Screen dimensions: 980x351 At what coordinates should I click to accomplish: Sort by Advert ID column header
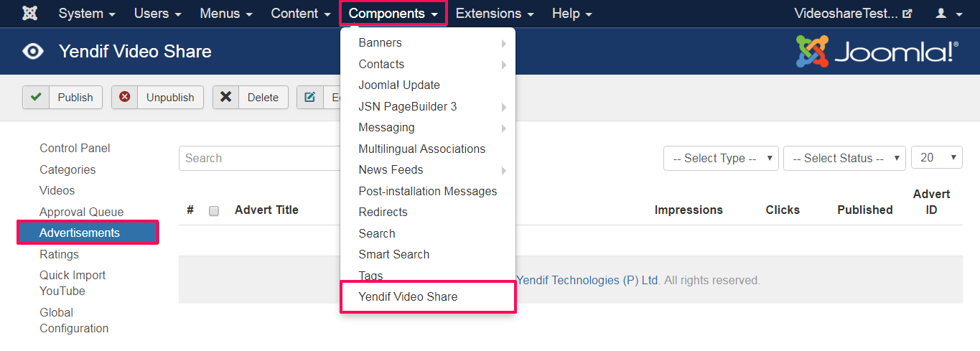point(931,202)
